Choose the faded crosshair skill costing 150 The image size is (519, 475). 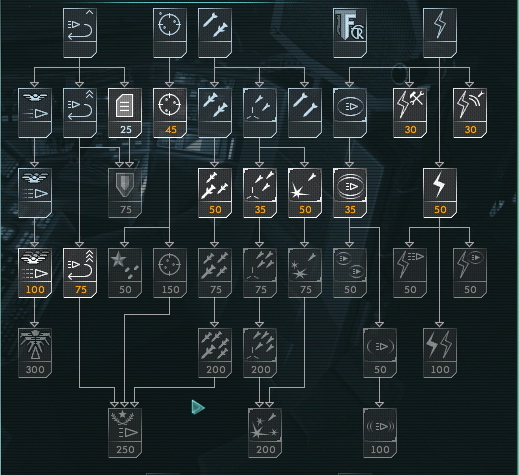point(170,273)
